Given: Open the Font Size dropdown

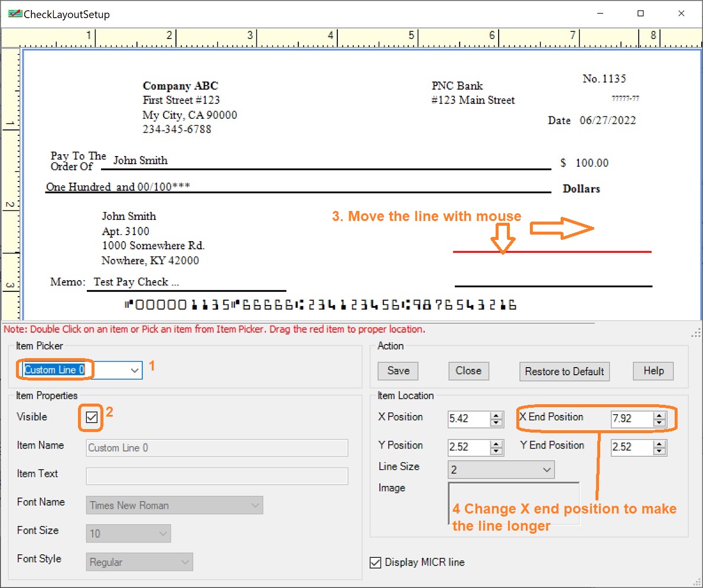Looking at the screenshot, I should 164,533.
